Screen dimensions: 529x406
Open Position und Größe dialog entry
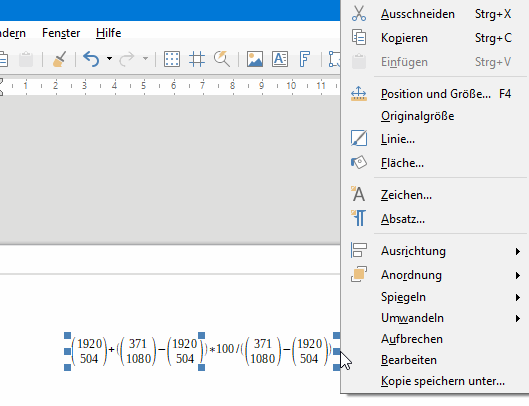435,94
